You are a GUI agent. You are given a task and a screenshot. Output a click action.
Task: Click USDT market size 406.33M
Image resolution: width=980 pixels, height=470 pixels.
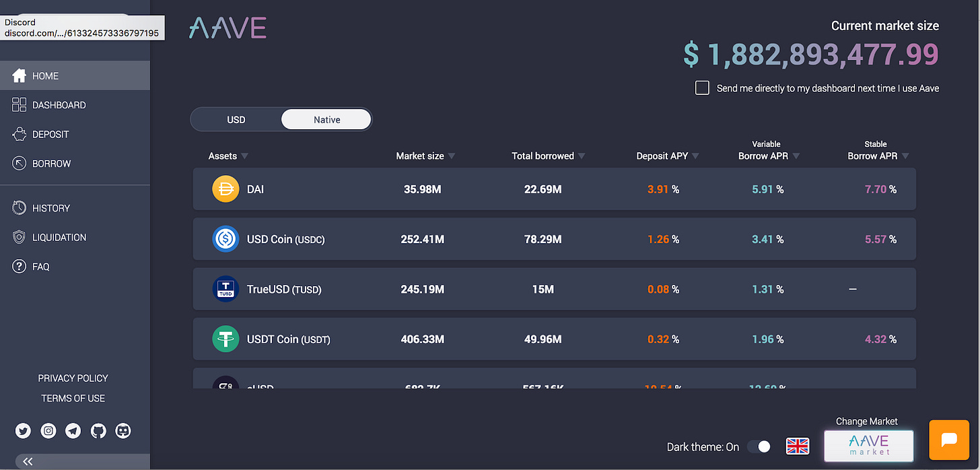422,339
